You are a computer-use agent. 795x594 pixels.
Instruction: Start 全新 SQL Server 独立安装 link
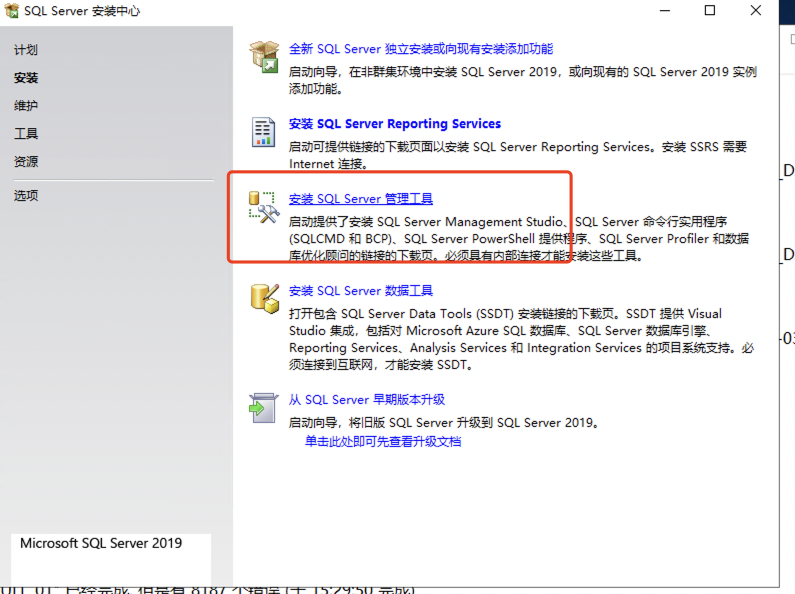click(x=420, y=49)
